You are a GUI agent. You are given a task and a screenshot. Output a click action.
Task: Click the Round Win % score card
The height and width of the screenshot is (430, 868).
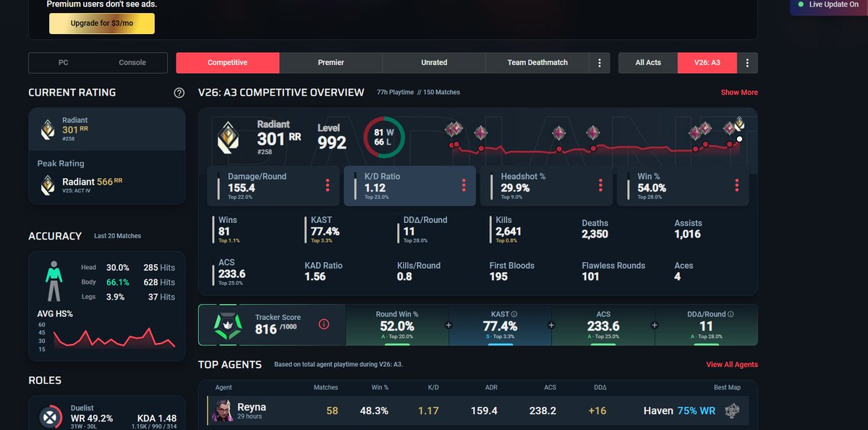pyautogui.click(x=396, y=325)
